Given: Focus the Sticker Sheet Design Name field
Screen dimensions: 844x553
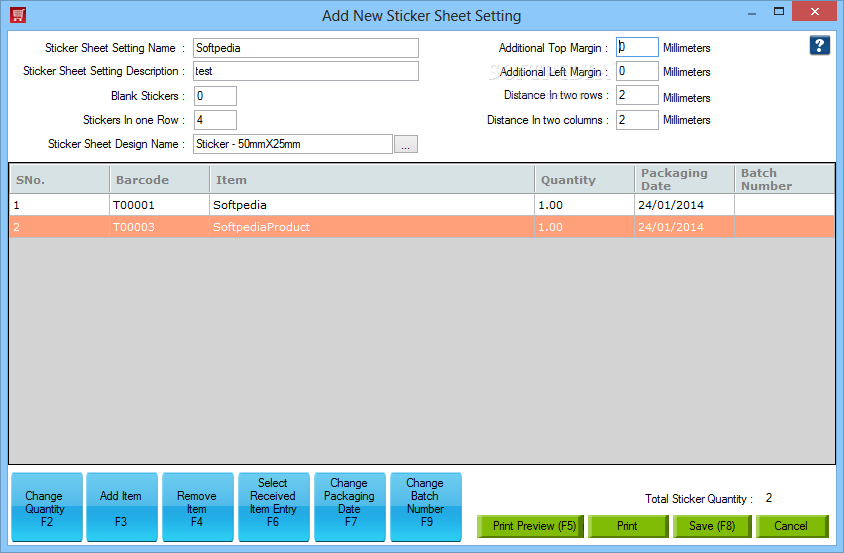Looking at the screenshot, I should (293, 144).
